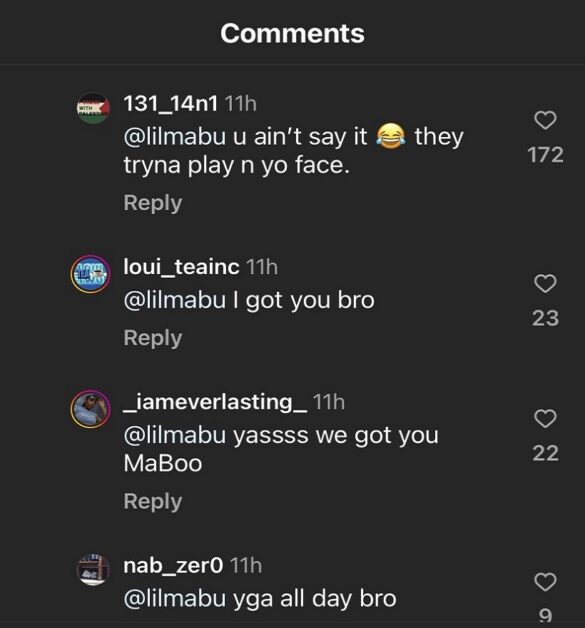Open the 131_14n1 username link
The height and width of the screenshot is (628, 585).
[171, 104]
